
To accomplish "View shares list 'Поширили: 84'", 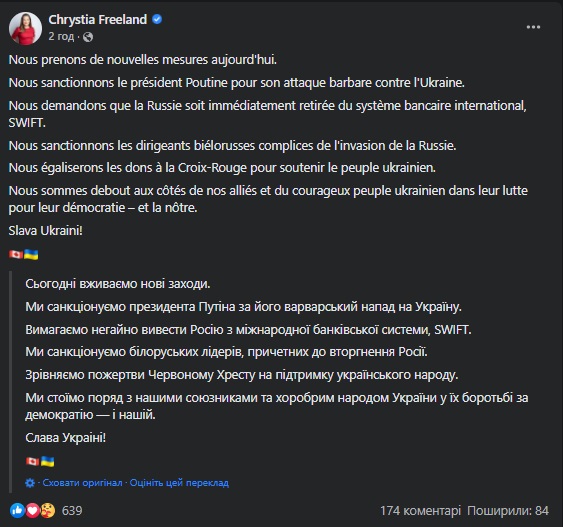I will point(508,510).
